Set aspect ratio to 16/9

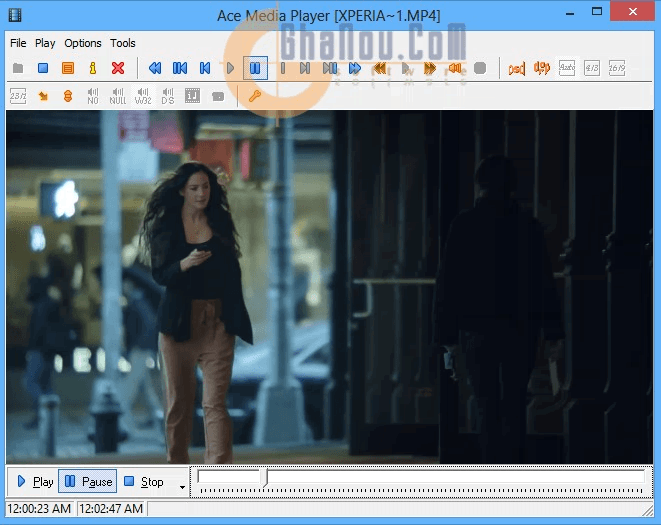(617, 68)
